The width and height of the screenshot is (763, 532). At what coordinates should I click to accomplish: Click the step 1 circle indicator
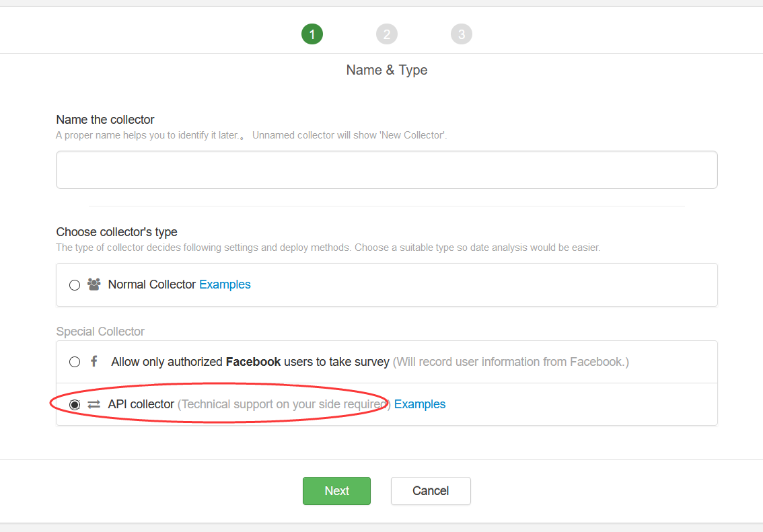312,34
